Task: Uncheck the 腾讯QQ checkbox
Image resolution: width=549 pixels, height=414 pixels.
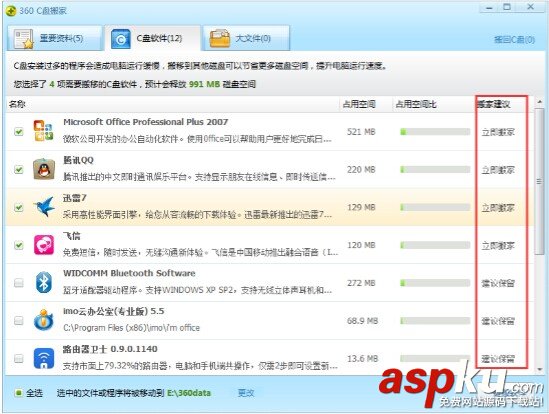Action: [19, 170]
